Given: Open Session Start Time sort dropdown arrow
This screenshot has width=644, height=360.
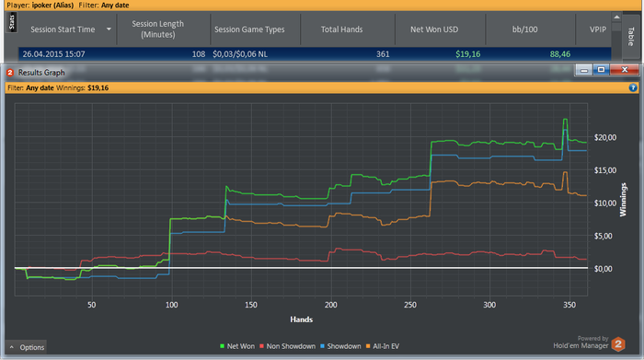Looking at the screenshot, I should pyautogui.click(x=109, y=29).
